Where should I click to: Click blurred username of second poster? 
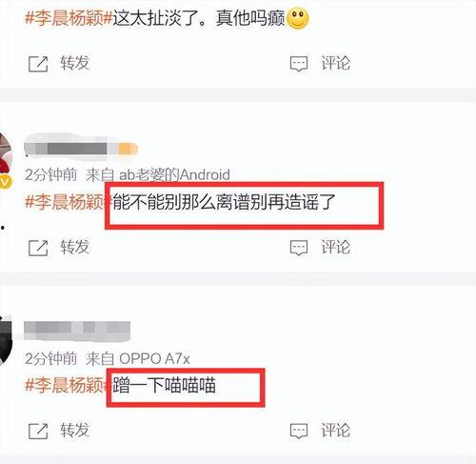[x=81, y=148]
